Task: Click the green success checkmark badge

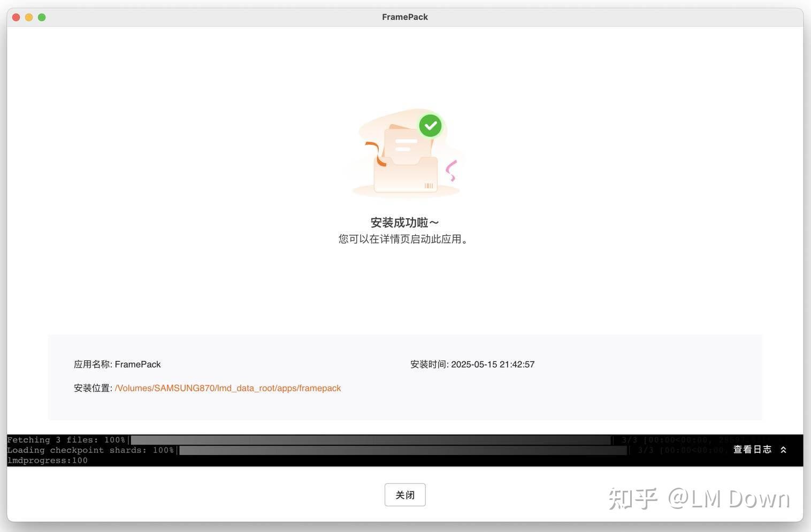Action: [x=430, y=125]
